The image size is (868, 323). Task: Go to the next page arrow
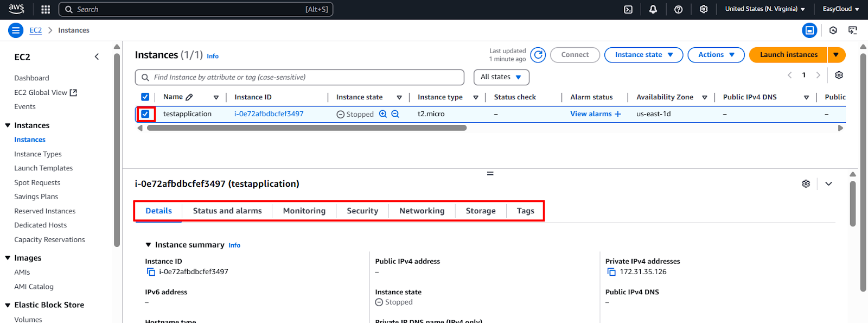(818, 75)
